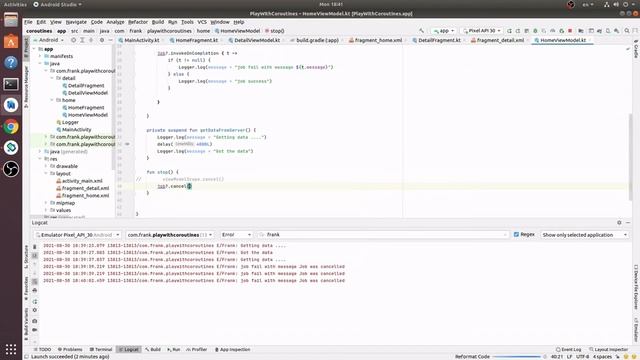Screen dimensions: 640x360
Task: Open the Android project view dropdown
Action: [x=49, y=40]
